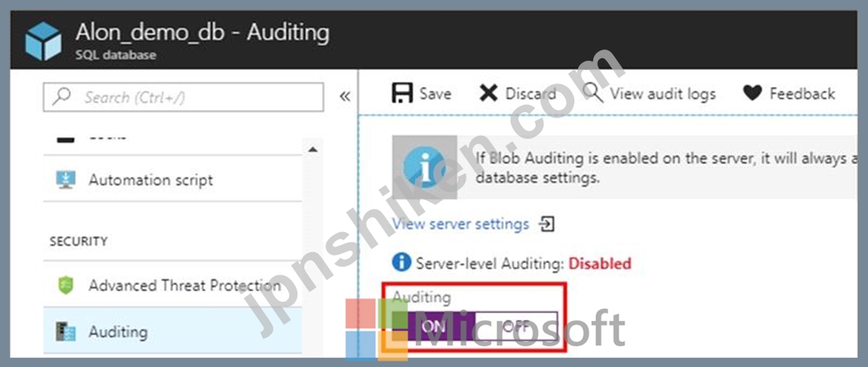868x367 pixels.
Task: Click the SECURITY section heading
Action: (x=79, y=241)
